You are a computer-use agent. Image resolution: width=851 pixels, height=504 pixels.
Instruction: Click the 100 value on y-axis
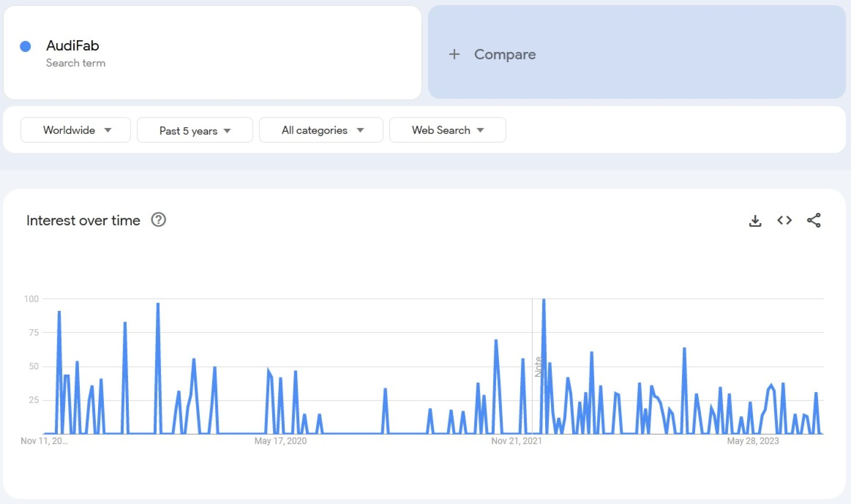31,299
